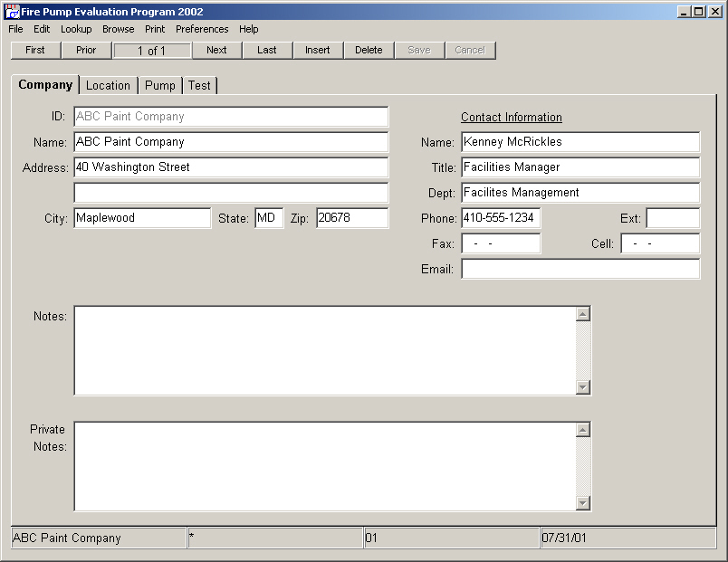Click the disabled Save button
The image size is (728, 562).
tap(419, 50)
